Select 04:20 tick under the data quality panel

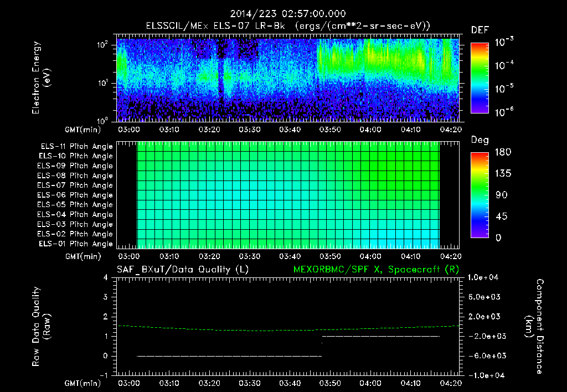451,383
